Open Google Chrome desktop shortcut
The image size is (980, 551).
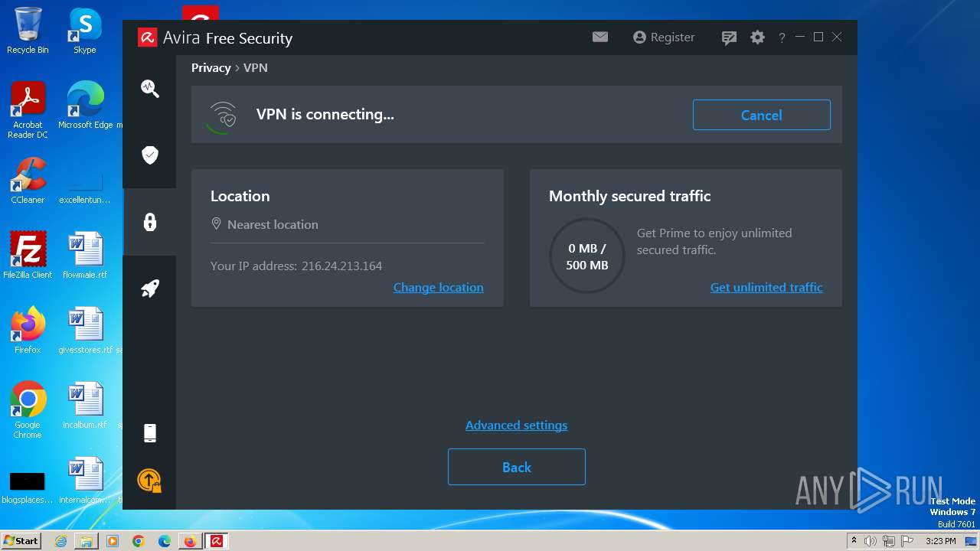(x=28, y=410)
